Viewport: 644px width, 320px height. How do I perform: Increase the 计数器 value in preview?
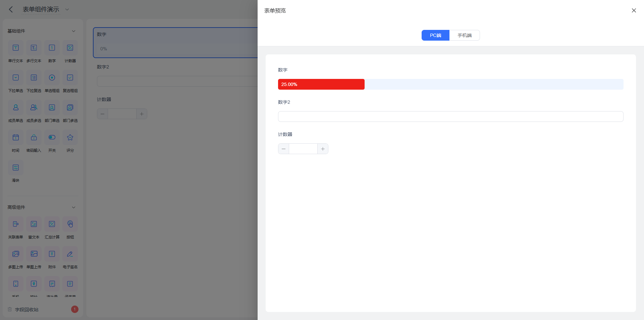323,149
